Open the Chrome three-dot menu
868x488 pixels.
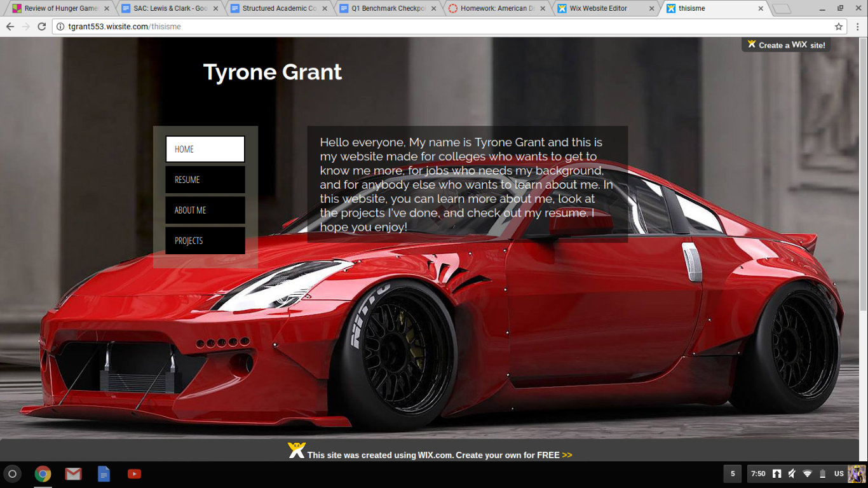(857, 27)
